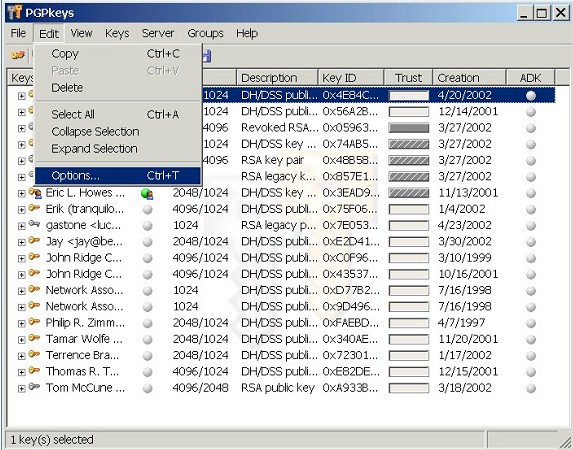Open the Server menu
Viewport: 573px width, 450px height.
point(158,33)
